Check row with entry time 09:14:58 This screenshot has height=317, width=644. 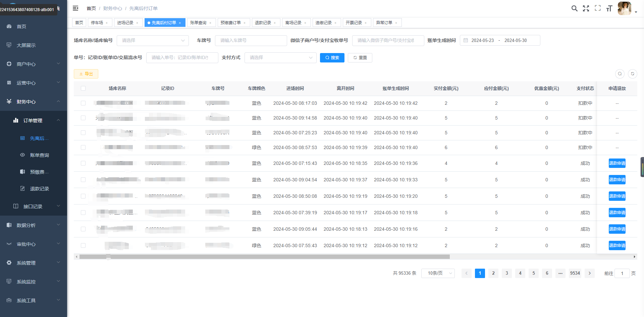83,118
